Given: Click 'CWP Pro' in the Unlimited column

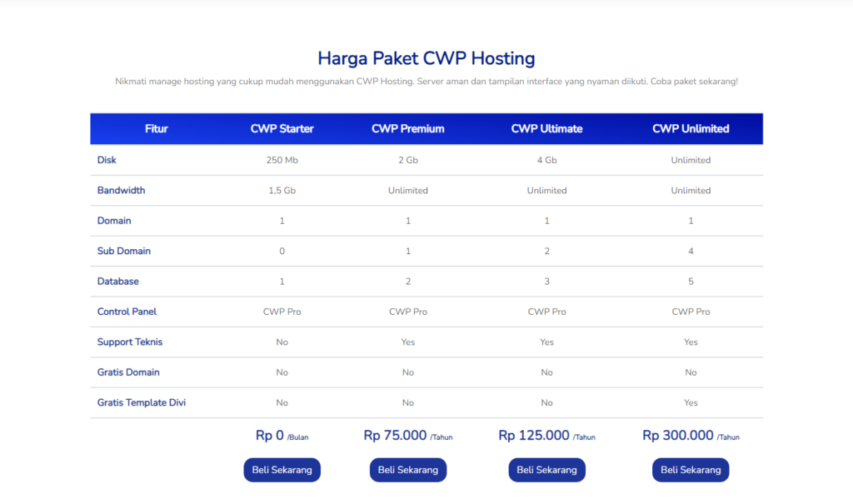Looking at the screenshot, I should coord(691,312).
